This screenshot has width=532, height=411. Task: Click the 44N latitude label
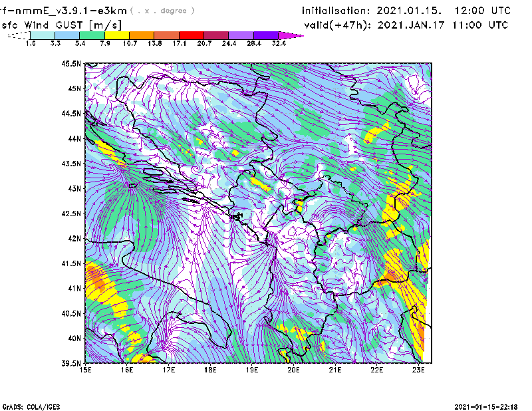(x=74, y=138)
